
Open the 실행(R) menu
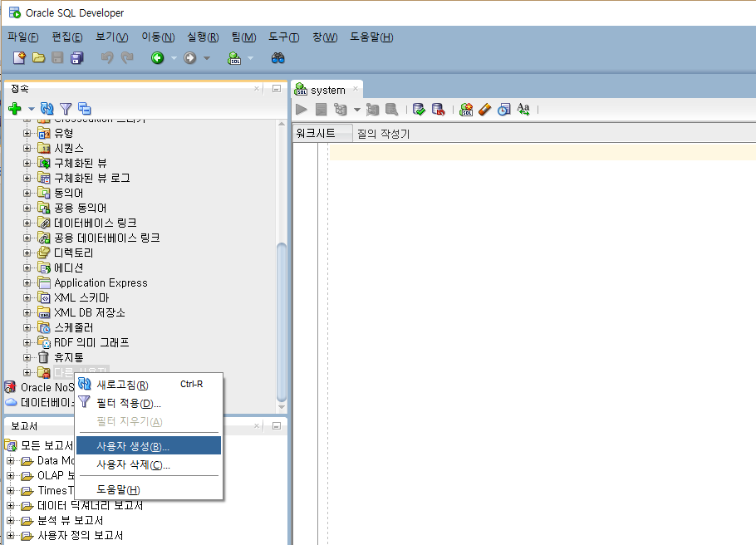203,37
